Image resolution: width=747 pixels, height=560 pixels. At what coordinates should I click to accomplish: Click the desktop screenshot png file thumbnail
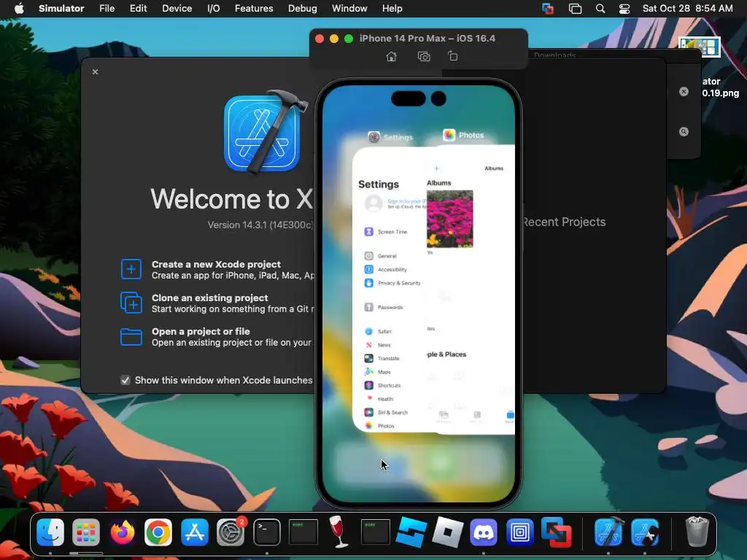pos(700,47)
